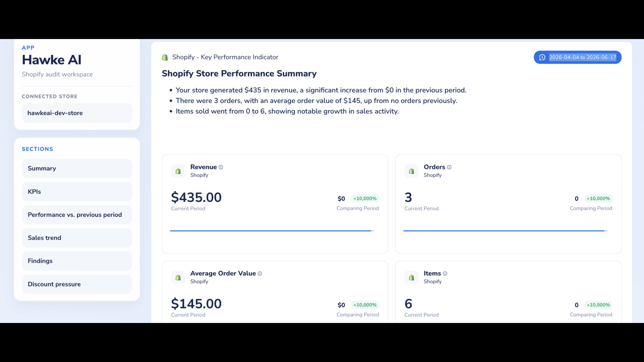The image size is (644, 362).
Task: Select Performance vs. previous period section
Action: coord(77,215)
